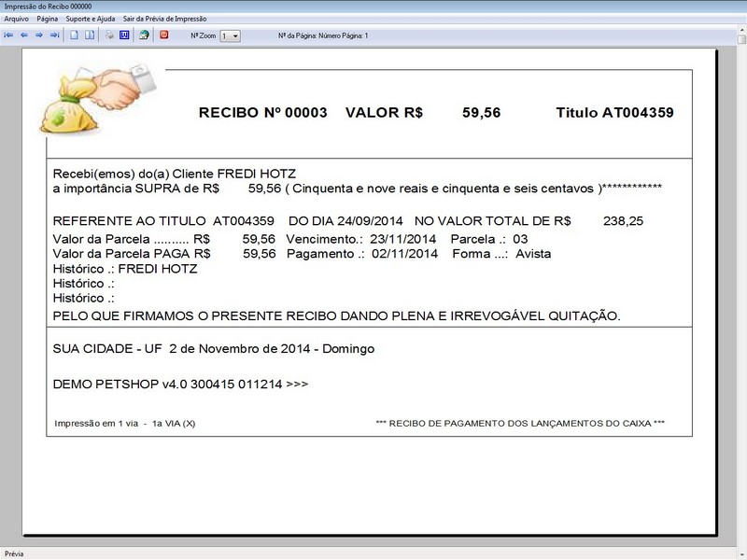Open the Arquivo menu
Viewport: 747px width, 560px height.
17,17
